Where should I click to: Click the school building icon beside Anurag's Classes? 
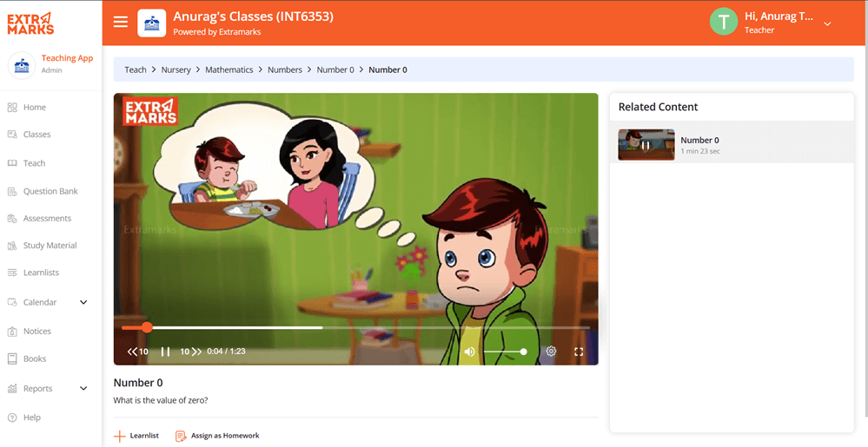(x=152, y=23)
